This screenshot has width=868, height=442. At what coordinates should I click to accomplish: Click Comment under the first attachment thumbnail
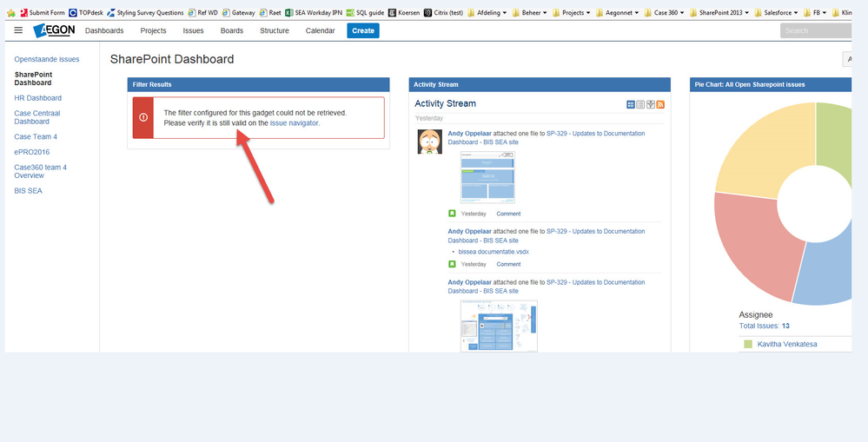(508, 214)
